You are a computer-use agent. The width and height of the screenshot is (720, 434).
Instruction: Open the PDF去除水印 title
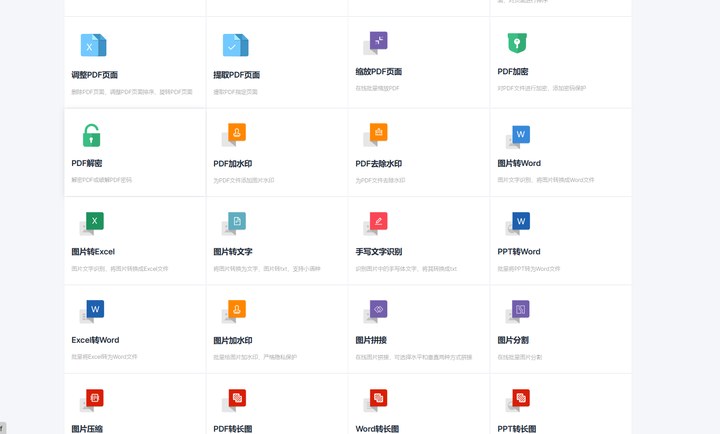(379, 163)
